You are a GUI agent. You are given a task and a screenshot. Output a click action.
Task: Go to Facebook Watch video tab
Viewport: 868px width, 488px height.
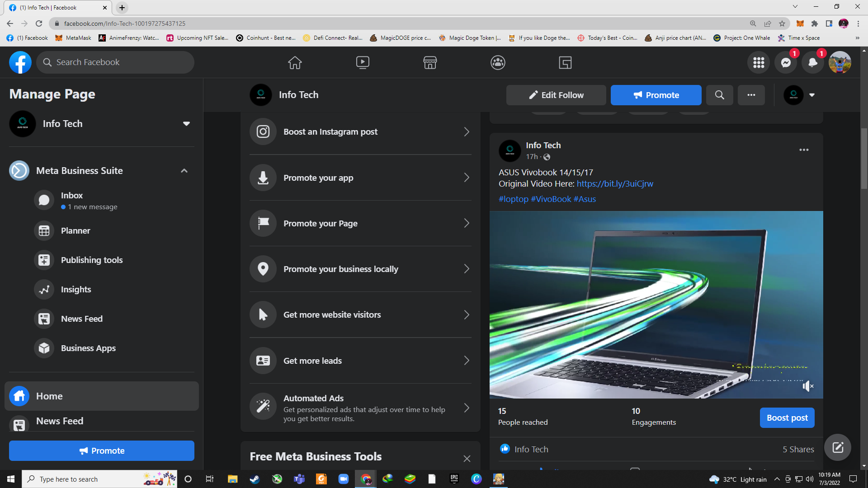(363, 62)
